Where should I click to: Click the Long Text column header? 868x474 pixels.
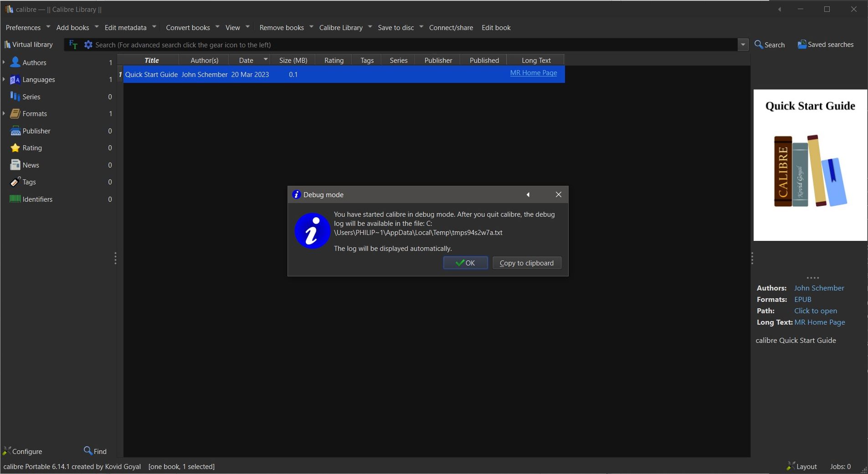click(x=536, y=60)
